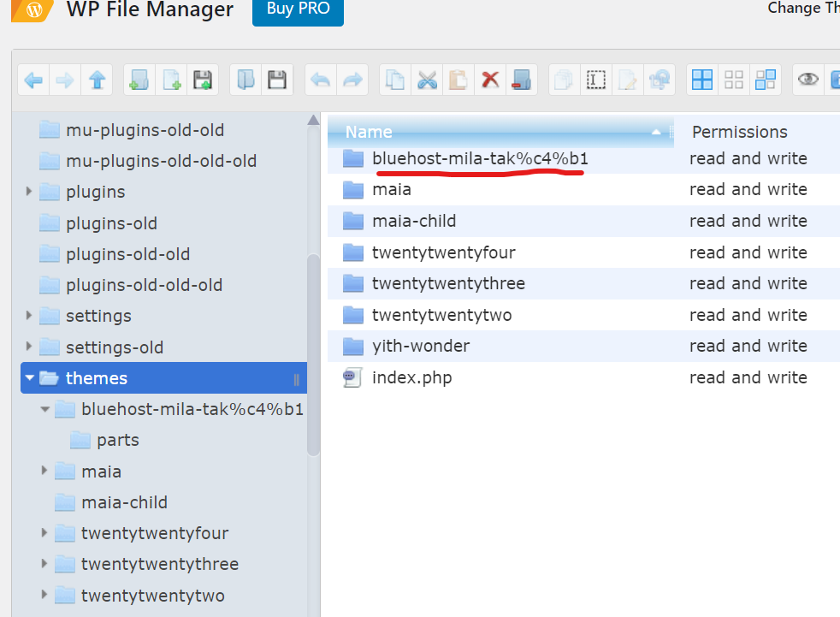The width and height of the screenshot is (840, 617).
Task: Create a new file via toolbar icon
Action: pos(171,80)
